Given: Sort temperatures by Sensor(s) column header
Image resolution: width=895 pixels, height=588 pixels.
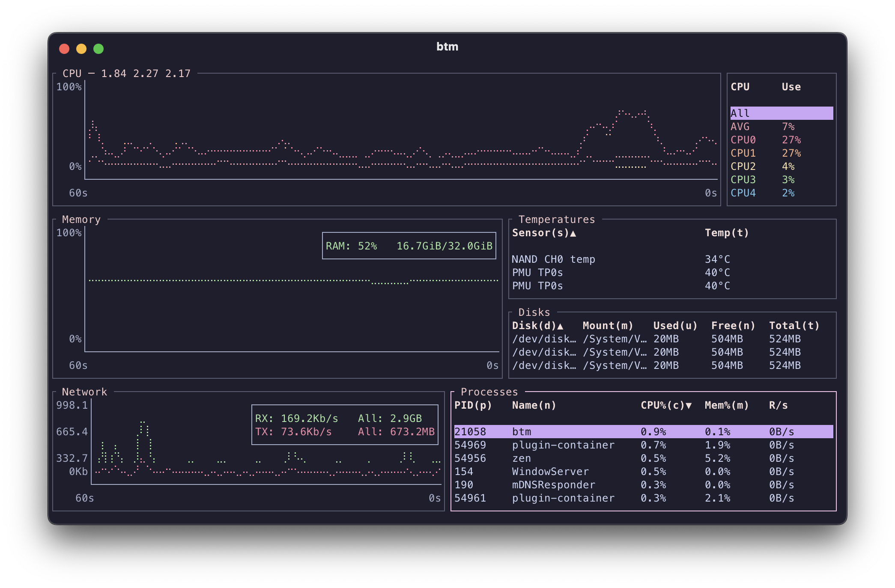Looking at the screenshot, I should (x=544, y=233).
